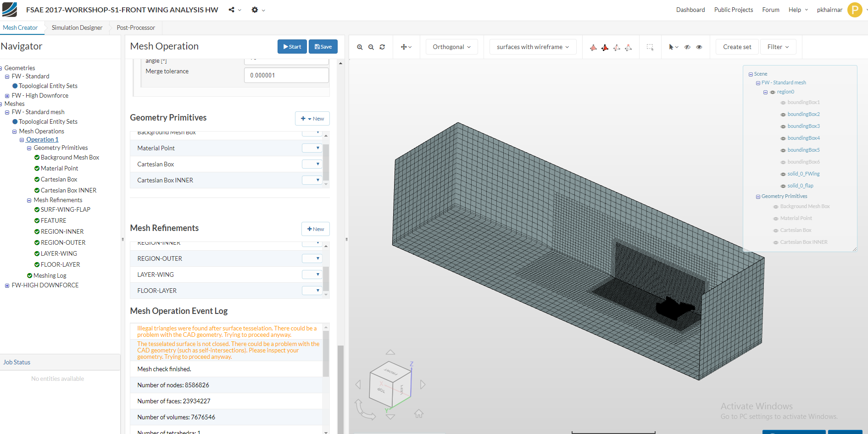Image resolution: width=868 pixels, height=434 pixels.
Task: Click the hide selection crossed-eye icon
Action: [x=687, y=47]
